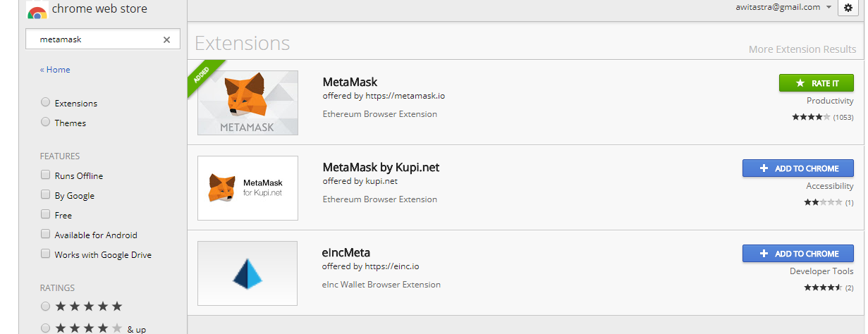Image resolution: width=868 pixels, height=334 pixels.
Task: Select the Themes radio button
Action: pyautogui.click(x=46, y=123)
